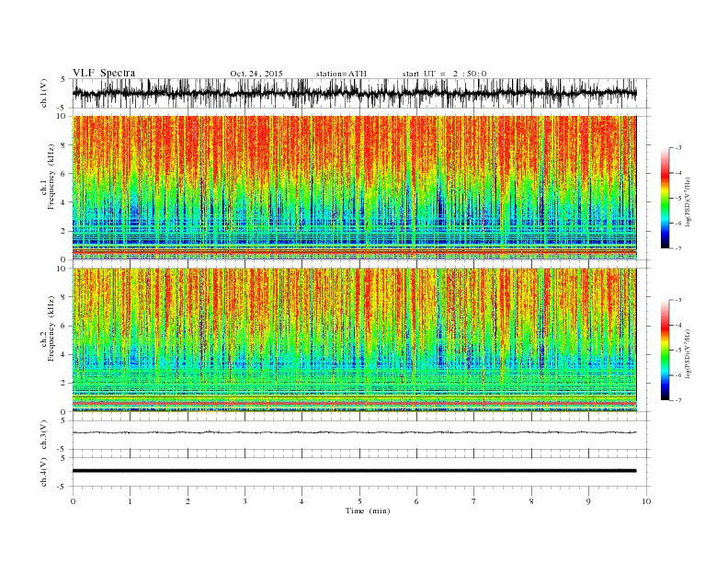Click the ch.3 voltage trace line
This screenshot has height=563, width=728.
(354, 432)
